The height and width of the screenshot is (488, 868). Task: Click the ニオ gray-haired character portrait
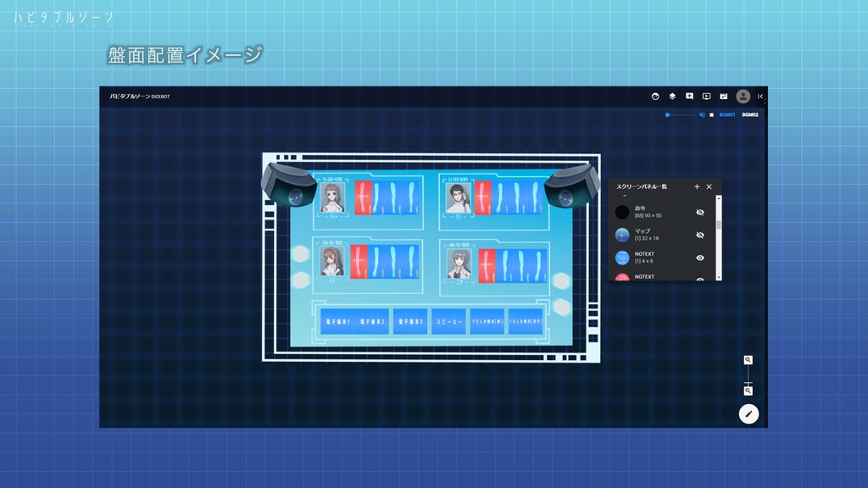(x=459, y=264)
